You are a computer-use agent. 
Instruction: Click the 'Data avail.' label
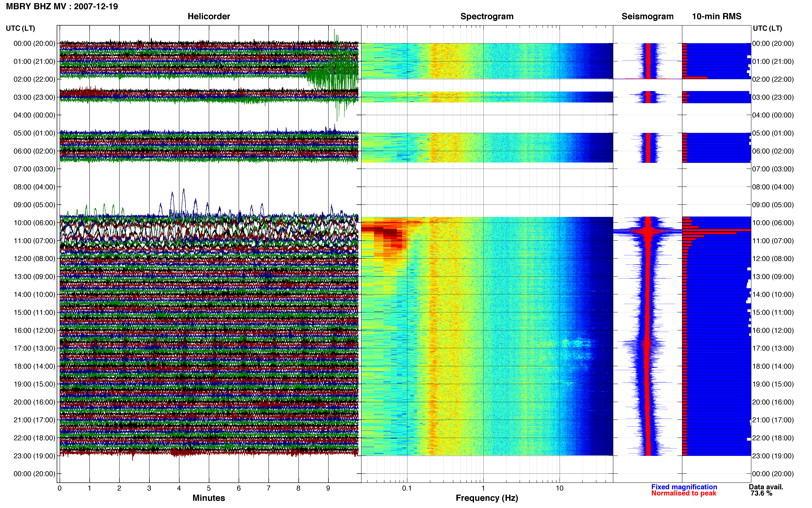[766, 487]
